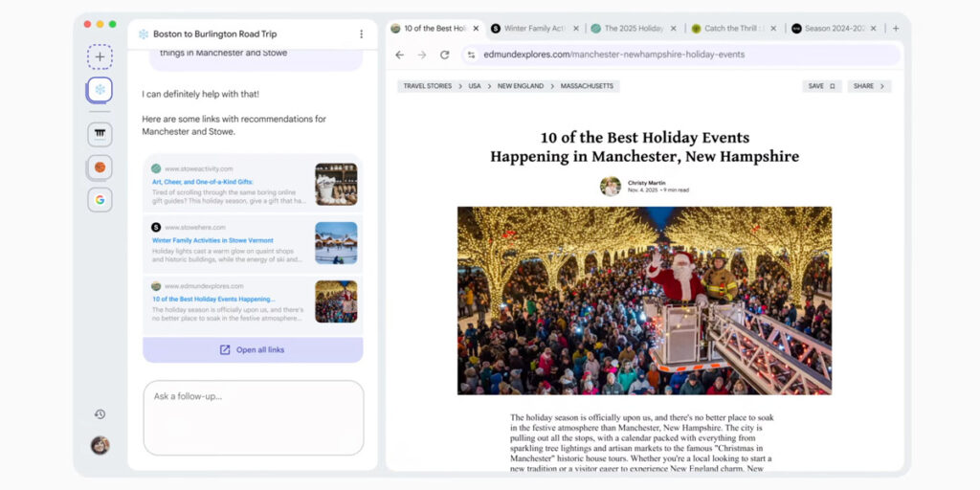Screen dimensions: 980x490
Task: Open a new browser tab
Action: tap(896, 29)
